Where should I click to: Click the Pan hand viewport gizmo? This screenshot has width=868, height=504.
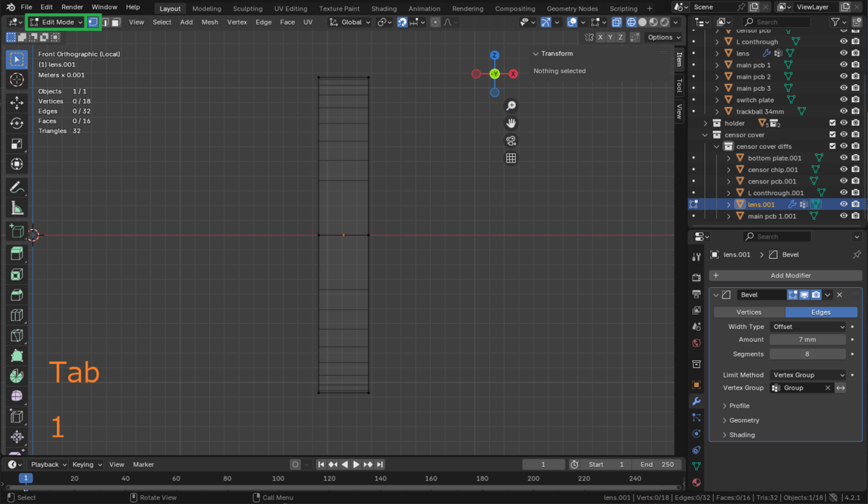tap(511, 124)
